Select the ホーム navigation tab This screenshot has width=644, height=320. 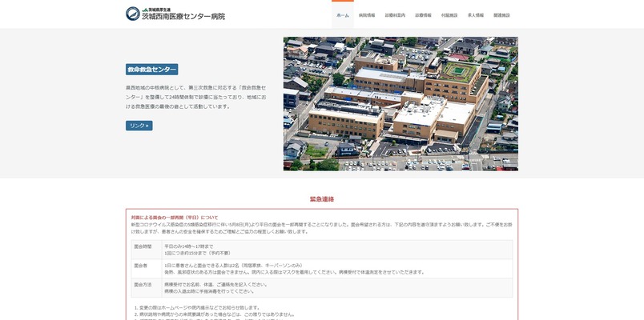point(343,15)
